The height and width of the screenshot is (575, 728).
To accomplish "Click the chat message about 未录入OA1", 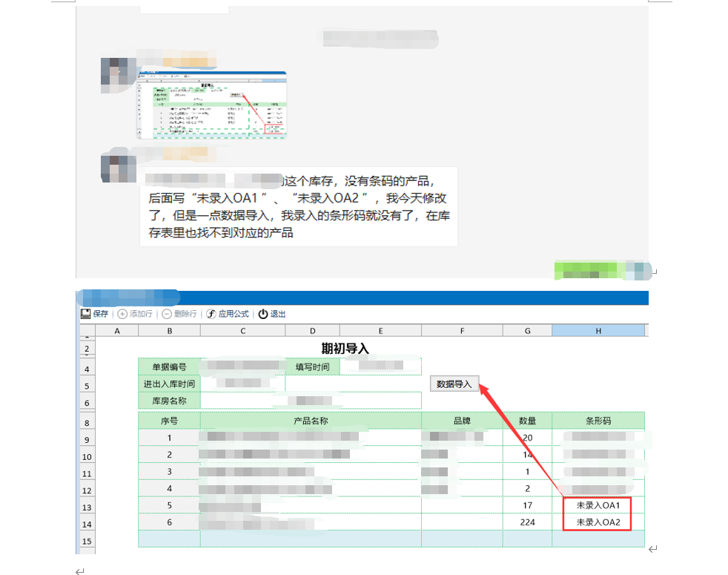I will pos(298,207).
